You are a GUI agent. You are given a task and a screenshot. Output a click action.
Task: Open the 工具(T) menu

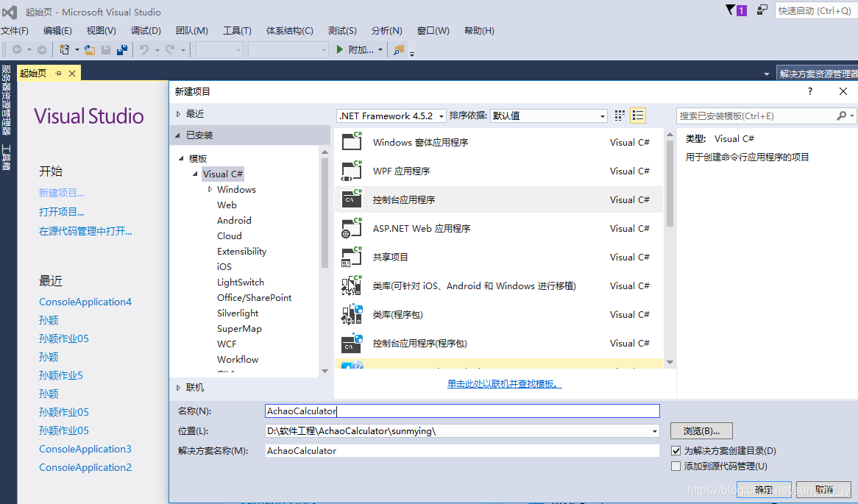[x=237, y=31]
